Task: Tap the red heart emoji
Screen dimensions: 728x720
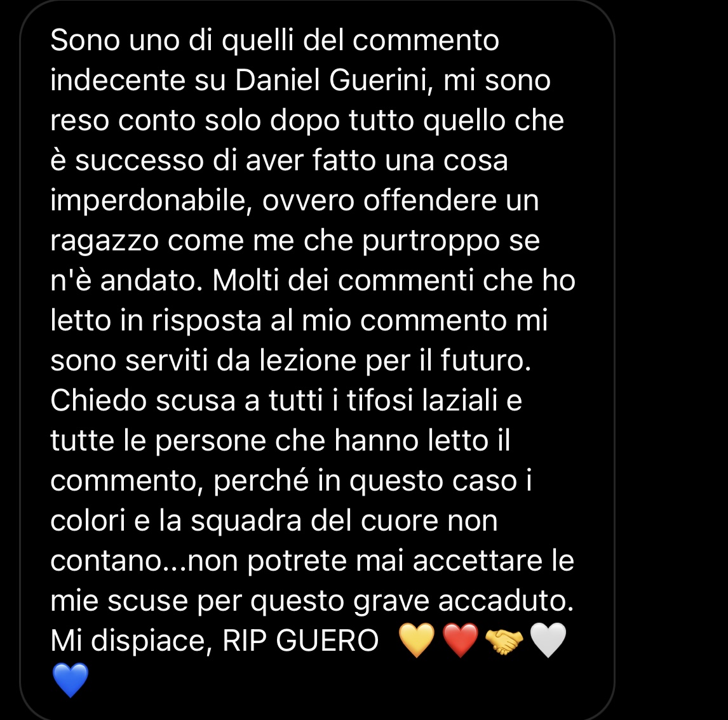Action: [x=461, y=641]
